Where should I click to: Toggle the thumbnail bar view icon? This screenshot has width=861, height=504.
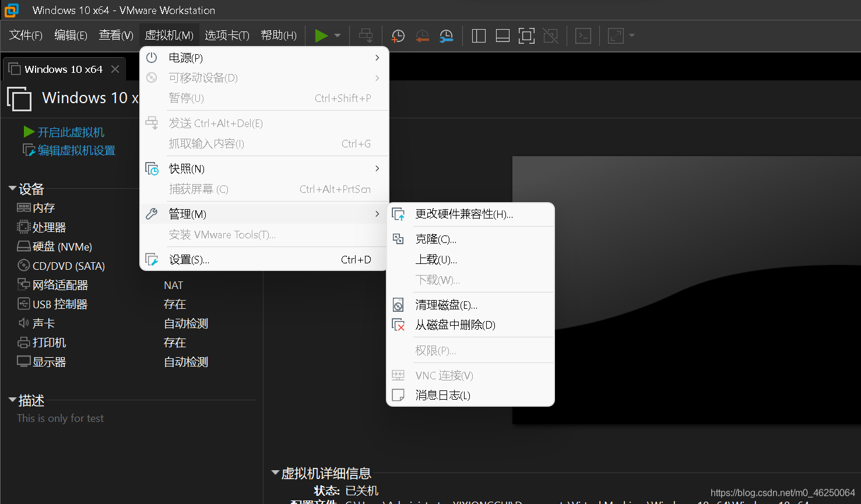pyautogui.click(x=502, y=36)
